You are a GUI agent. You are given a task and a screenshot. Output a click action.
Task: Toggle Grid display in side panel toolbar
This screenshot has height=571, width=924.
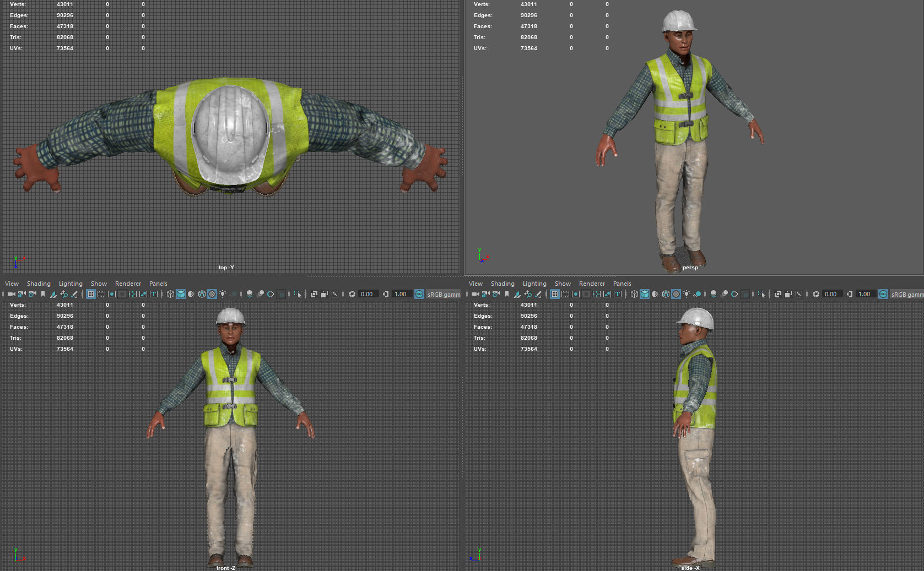pos(555,294)
